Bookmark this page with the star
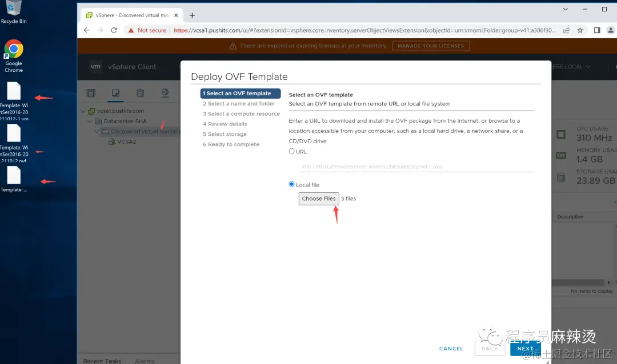 click(580, 30)
